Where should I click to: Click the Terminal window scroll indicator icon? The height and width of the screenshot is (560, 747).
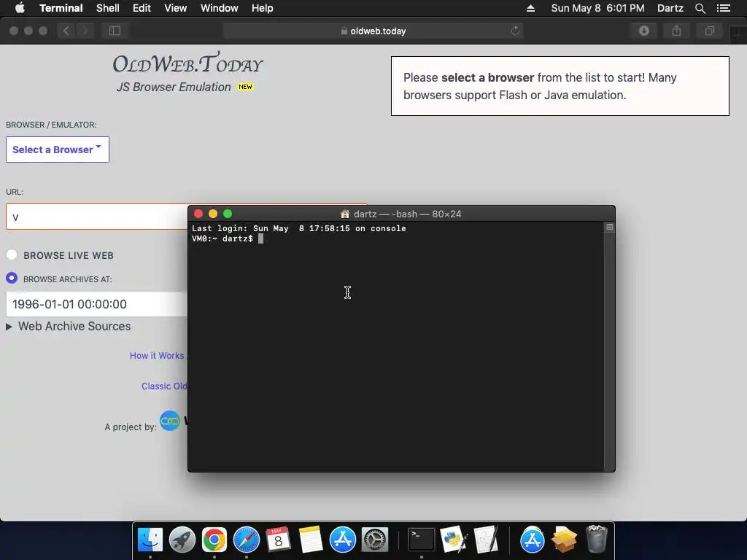click(x=609, y=227)
